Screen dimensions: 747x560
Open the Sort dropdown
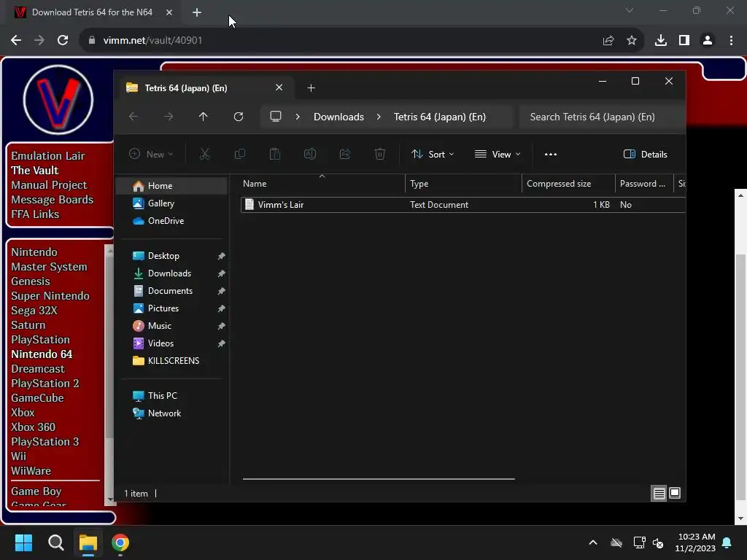coord(433,155)
